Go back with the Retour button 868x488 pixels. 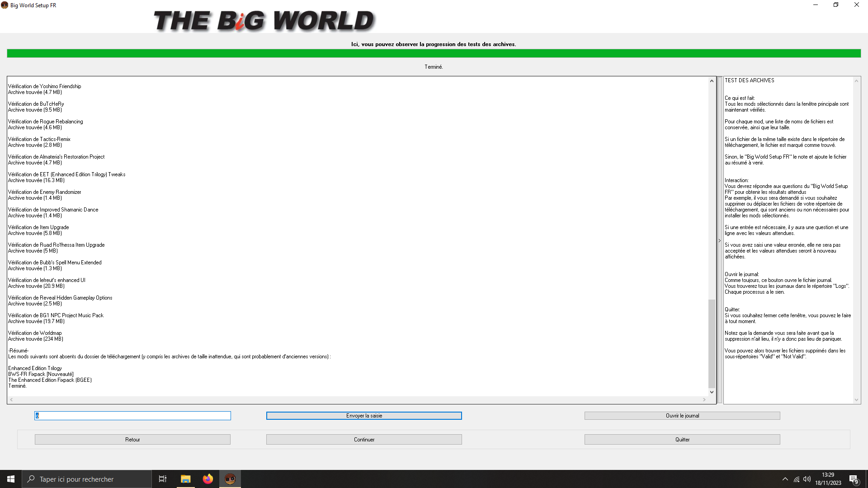tap(132, 440)
